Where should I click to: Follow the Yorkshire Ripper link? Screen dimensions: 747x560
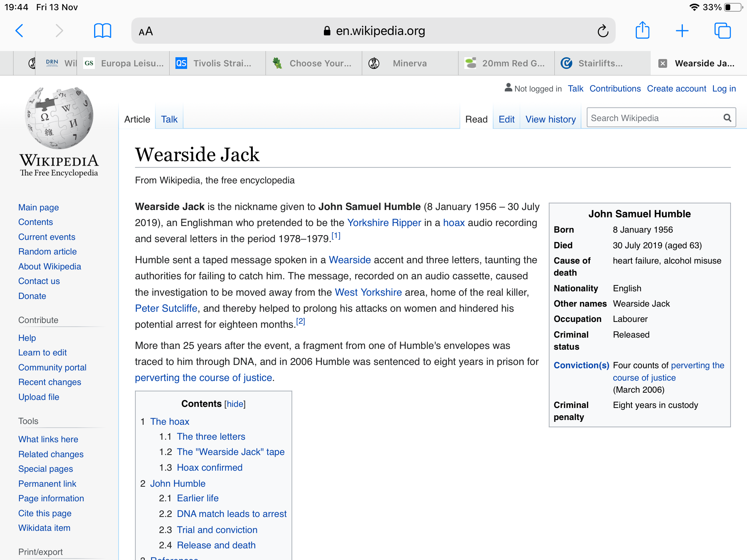coord(384,223)
